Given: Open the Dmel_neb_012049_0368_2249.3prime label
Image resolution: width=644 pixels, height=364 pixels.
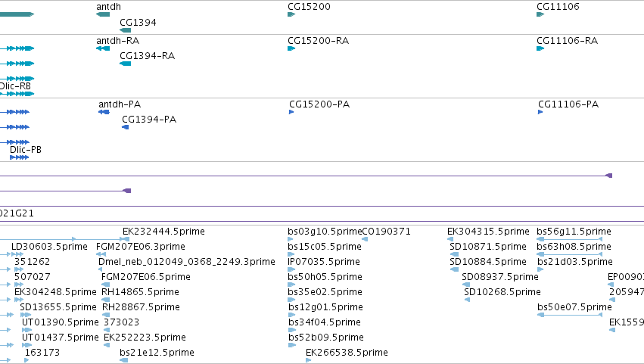Looking at the screenshot, I should point(187,262).
